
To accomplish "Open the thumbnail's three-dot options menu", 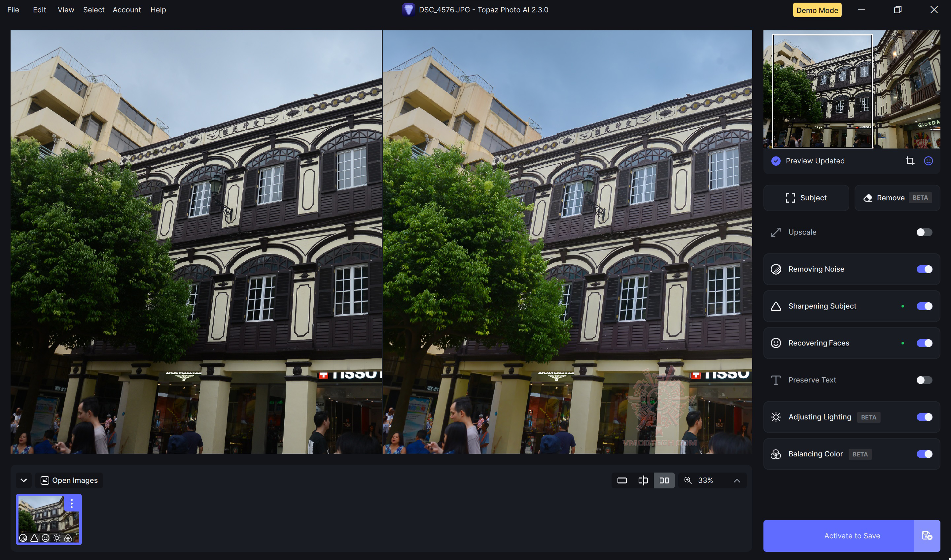I will tap(71, 503).
